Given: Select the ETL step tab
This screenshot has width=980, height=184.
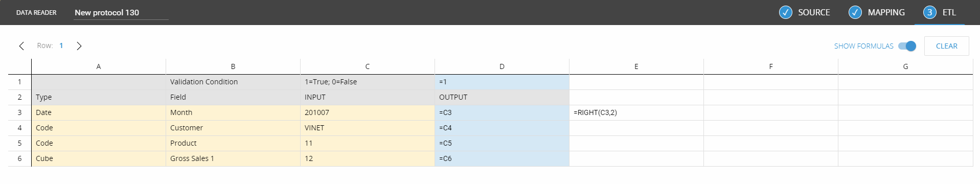Looking at the screenshot, I should click(x=940, y=12).
